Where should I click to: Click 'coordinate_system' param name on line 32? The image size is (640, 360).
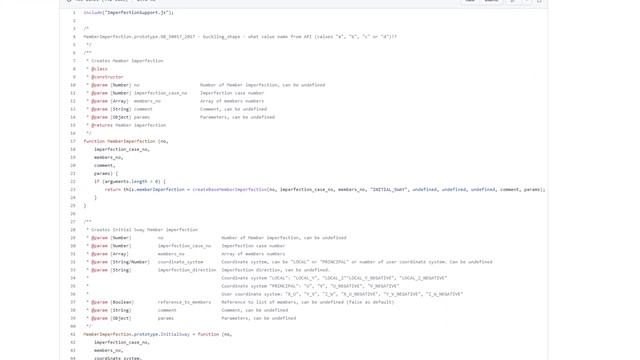[x=180, y=262]
